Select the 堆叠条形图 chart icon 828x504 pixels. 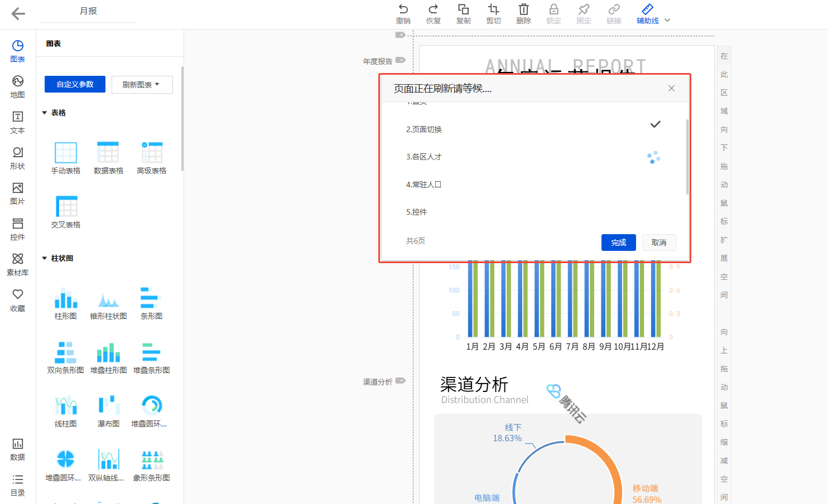(x=151, y=352)
